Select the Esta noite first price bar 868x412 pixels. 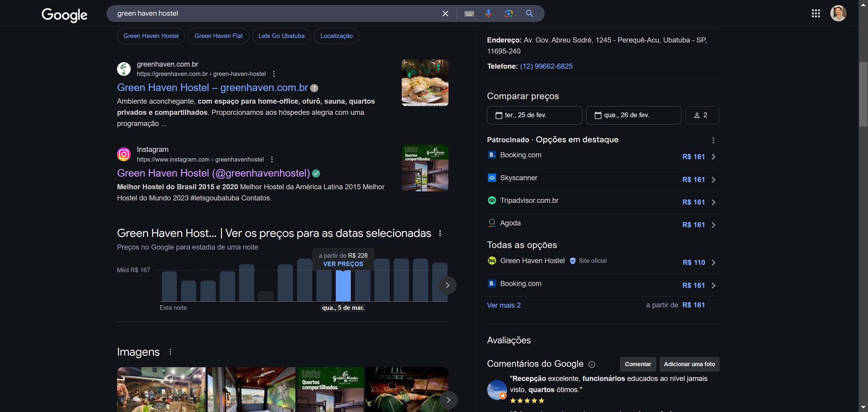tap(169, 286)
